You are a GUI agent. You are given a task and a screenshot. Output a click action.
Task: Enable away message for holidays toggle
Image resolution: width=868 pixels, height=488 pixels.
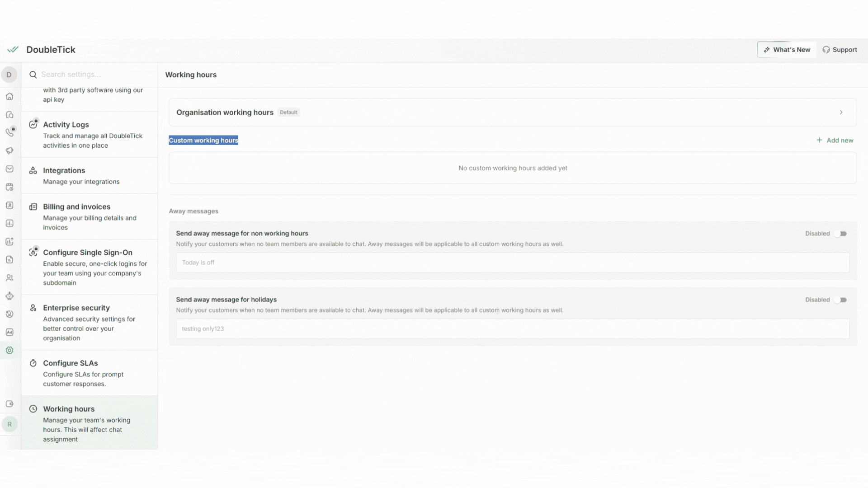coord(840,300)
